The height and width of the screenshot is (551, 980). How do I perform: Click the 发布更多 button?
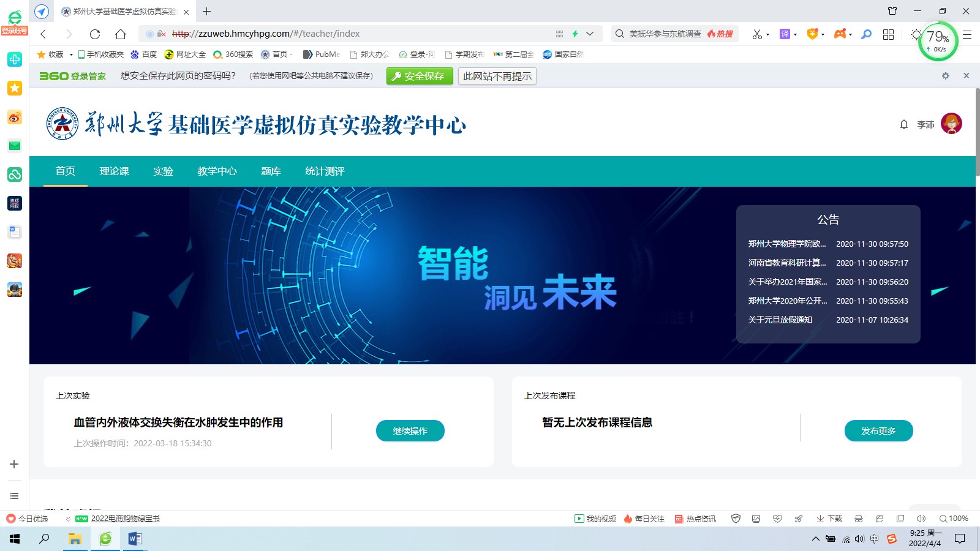tap(879, 430)
